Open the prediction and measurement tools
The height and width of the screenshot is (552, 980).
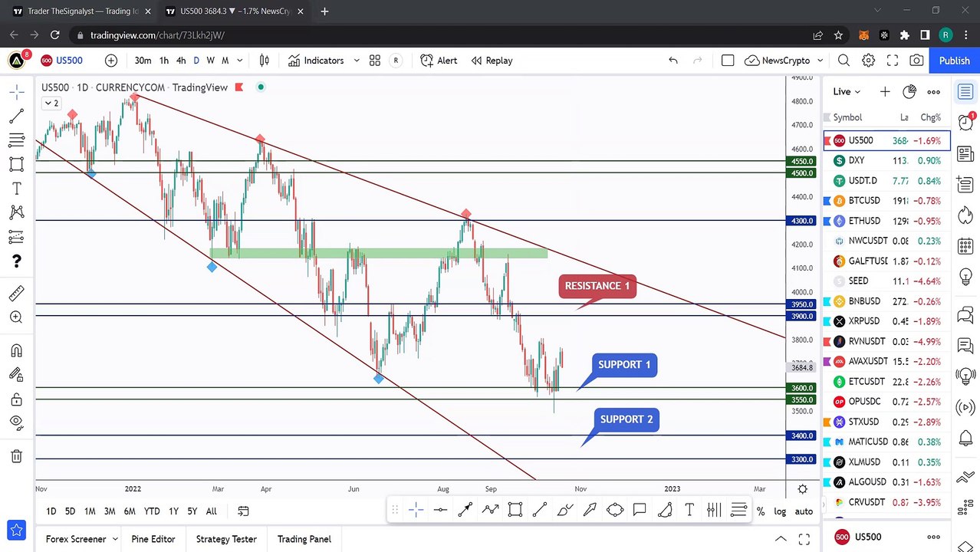point(16,237)
